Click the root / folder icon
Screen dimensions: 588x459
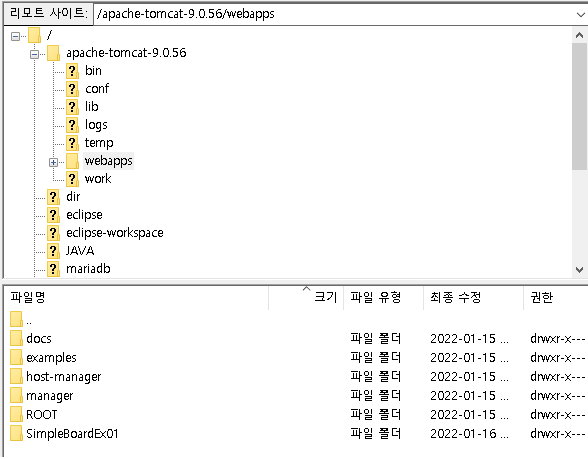tap(34, 35)
